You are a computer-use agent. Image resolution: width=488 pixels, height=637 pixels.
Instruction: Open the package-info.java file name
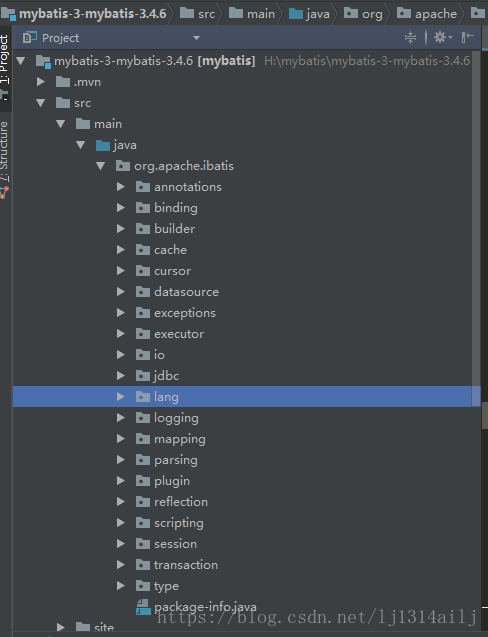click(x=205, y=607)
